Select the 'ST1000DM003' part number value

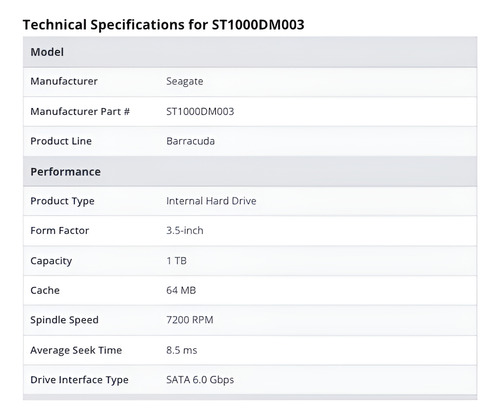(x=200, y=111)
